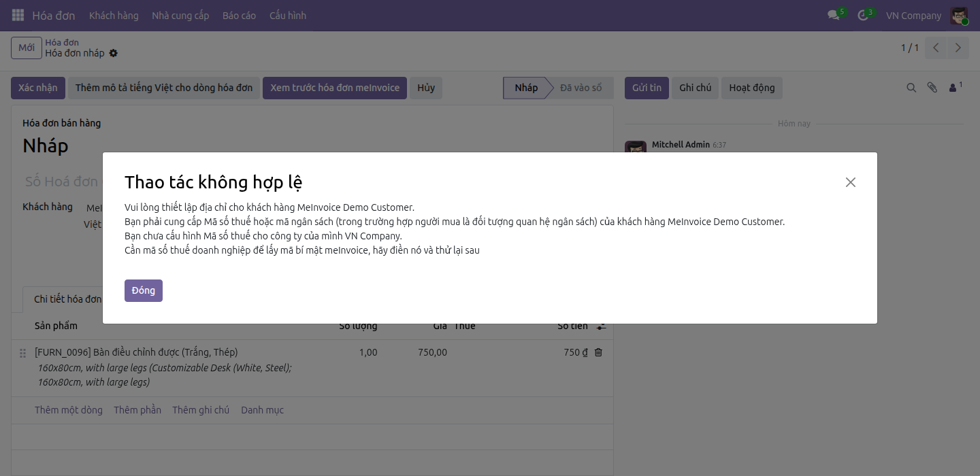Screen dimensions: 980x476
Task: Click the Ghi chú button
Action: click(x=696, y=88)
